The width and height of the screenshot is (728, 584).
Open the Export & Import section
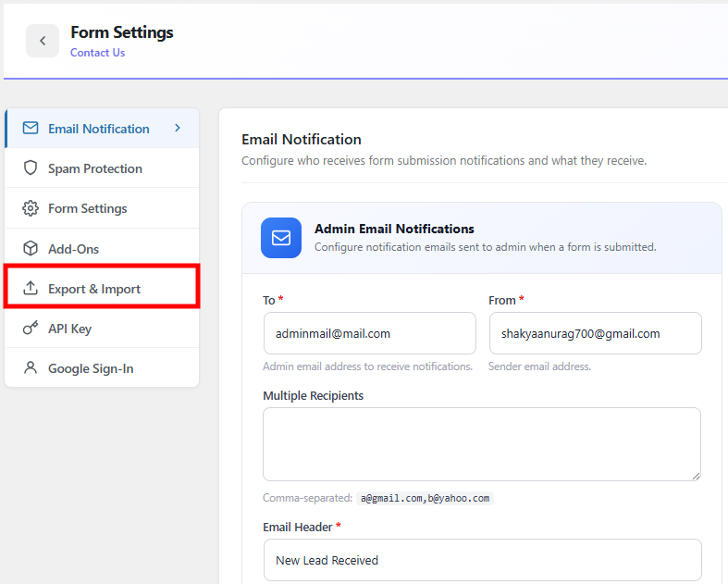94,289
